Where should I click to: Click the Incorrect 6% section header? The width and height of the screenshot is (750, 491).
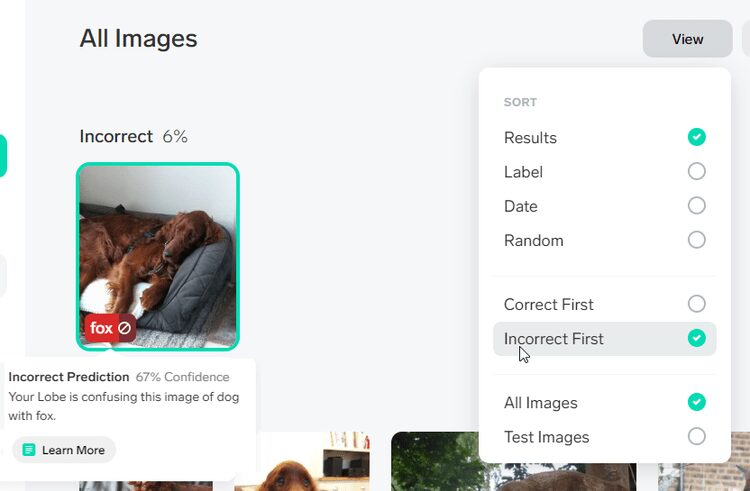pos(134,136)
